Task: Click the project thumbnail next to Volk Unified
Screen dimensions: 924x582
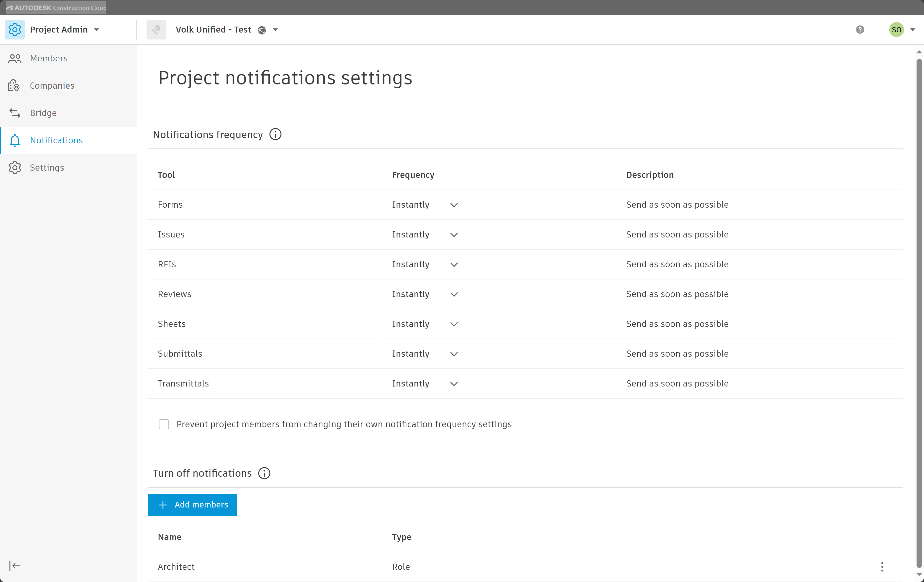Action: tap(156, 30)
